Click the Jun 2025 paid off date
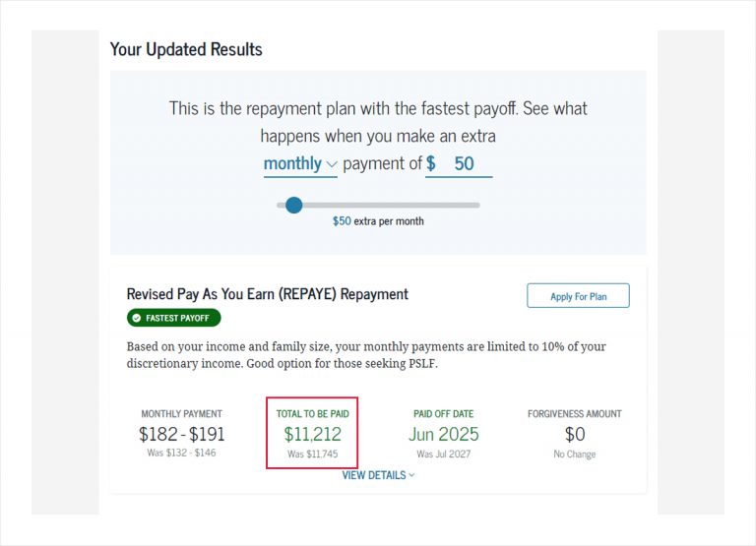This screenshot has width=756, height=546. 444,434
